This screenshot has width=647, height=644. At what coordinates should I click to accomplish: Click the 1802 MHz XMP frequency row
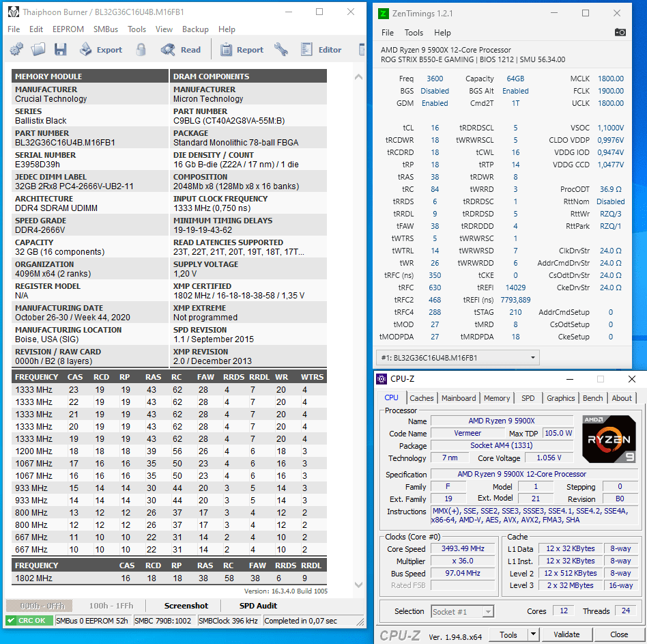tap(169, 578)
